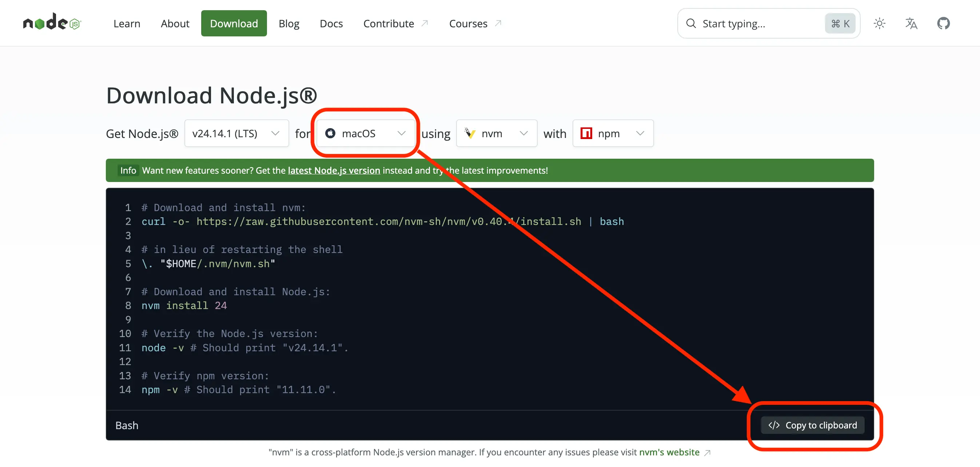Open the v24.14.1 (LTS) version dropdown
The width and height of the screenshot is (980, 467).
236,133
